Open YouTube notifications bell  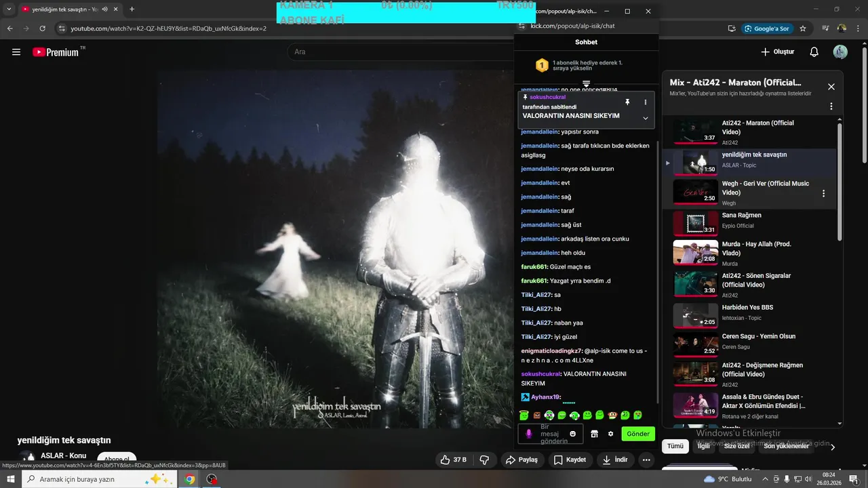814,52
